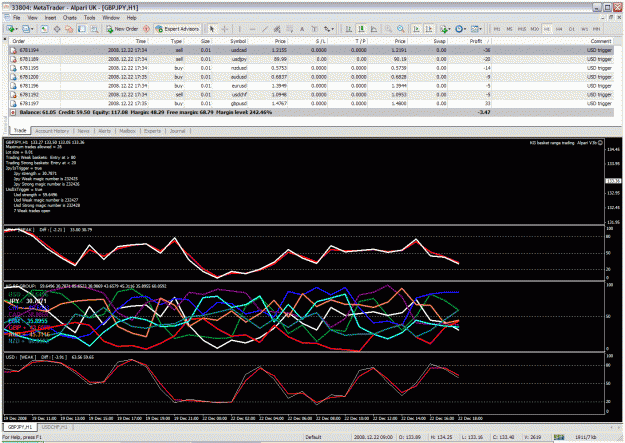The image size is (625, 443).
Task: Select the Text Label tool
Action: coord(314,29)
